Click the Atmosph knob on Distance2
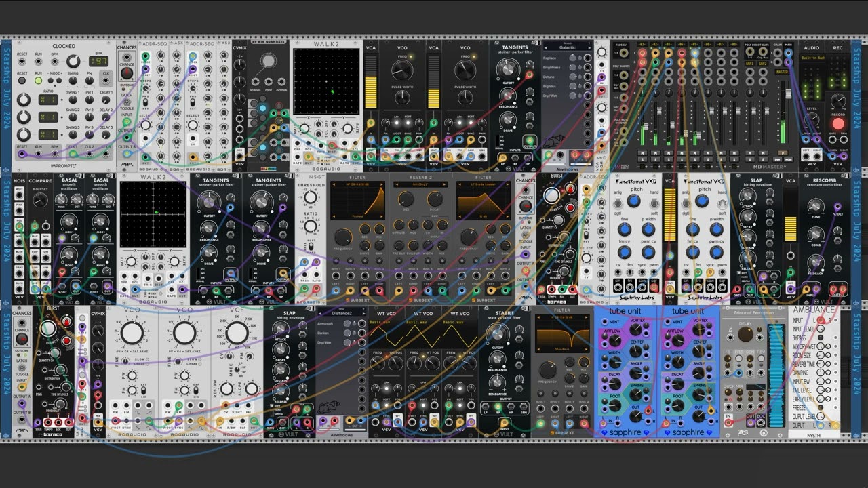The width and height of the screenshot is (868, 488). pos(348,323)
